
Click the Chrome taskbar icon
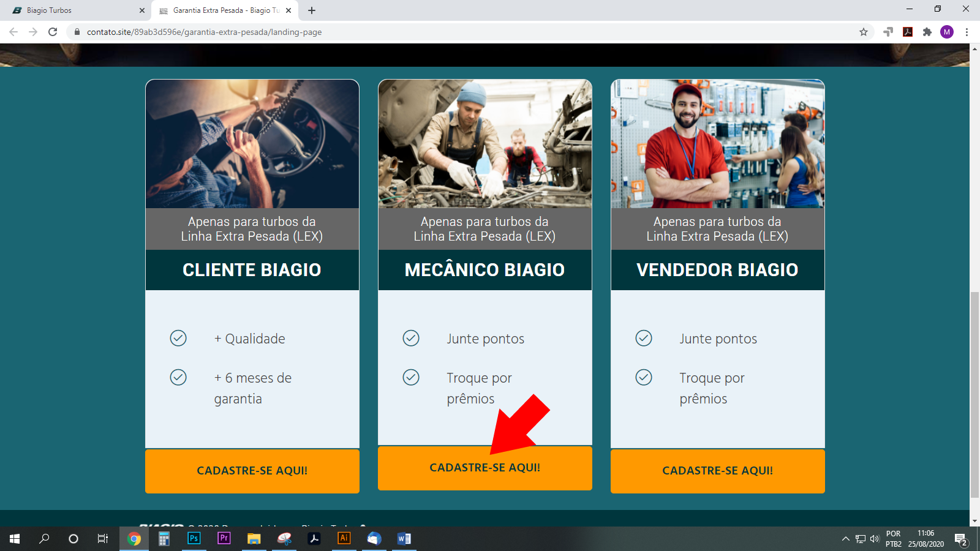tap(134, 539)
